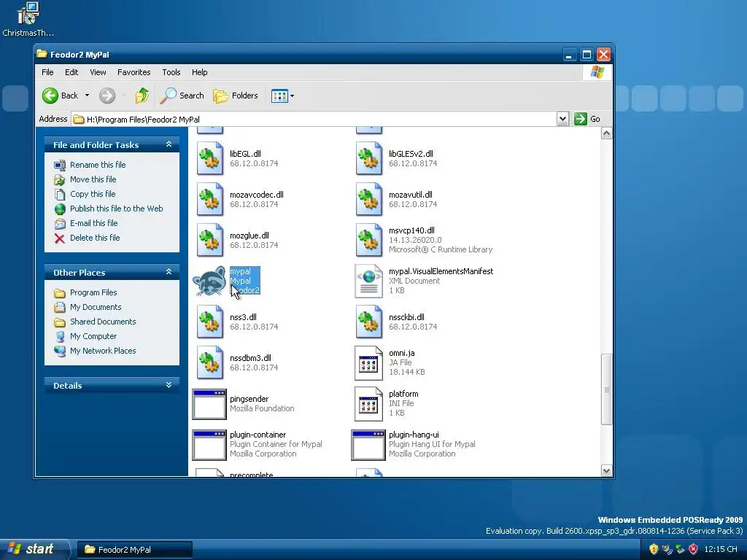Select the plugin-container executable icon
Image resolution: width=747 pixels, height=560 pixels.
coord(209,445)
